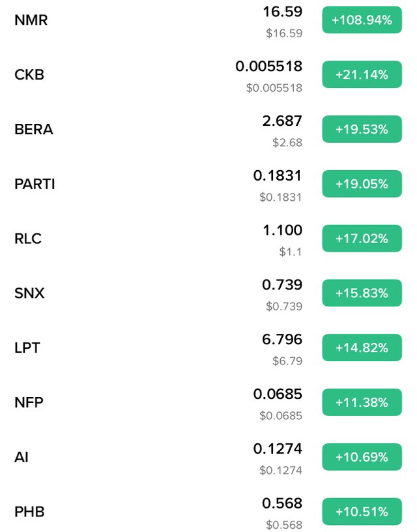The height and width of the screenshot is (532, 417).
Task: Select the PHB ticker label
Action: coord(29,512)
